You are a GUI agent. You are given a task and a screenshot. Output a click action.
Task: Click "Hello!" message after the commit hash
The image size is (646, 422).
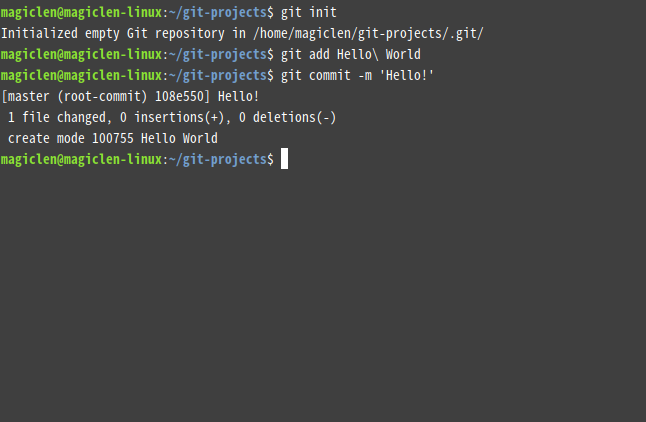point(236,96)
